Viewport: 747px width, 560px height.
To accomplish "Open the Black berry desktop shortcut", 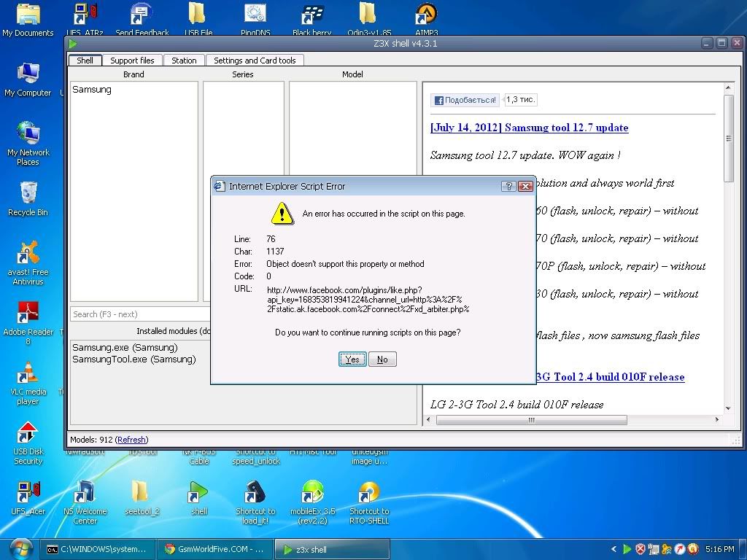I will (312, 19).
